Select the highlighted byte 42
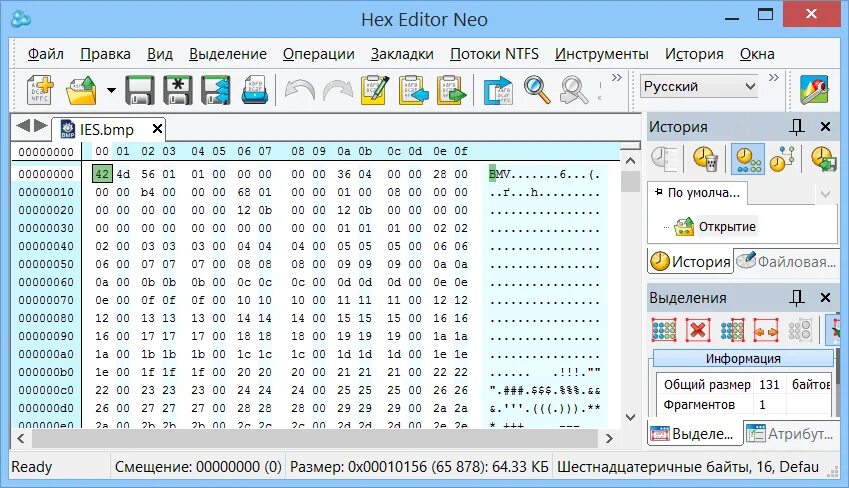This screenshot has width=849, height=488. click(x=102, y=174)
